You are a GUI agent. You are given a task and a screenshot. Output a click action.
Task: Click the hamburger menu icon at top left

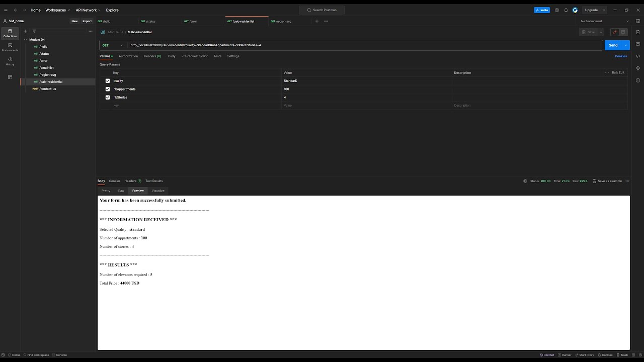(6, 10)
